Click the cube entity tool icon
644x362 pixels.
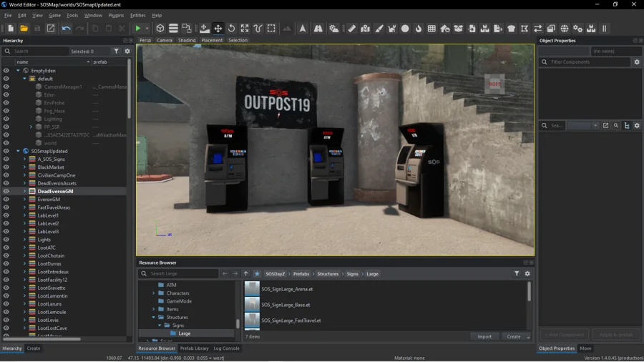click(160, 29)
